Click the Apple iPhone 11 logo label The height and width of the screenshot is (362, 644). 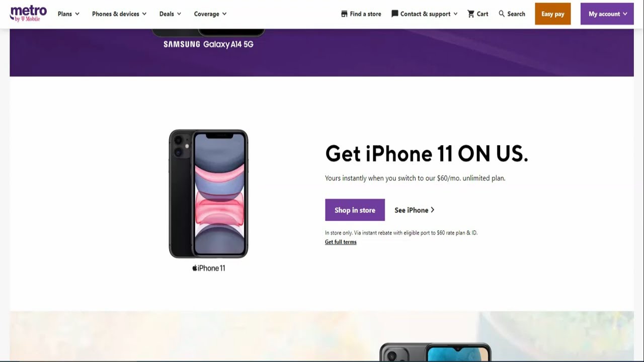209,268
